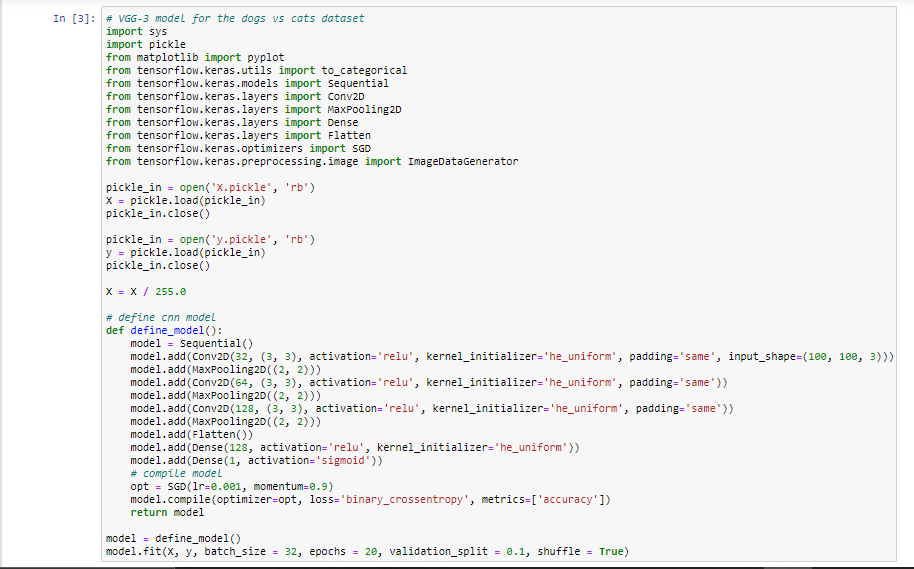Screen dimensions: 914x569
Task: Click the Dense(128 relu layer line
Action: tap(355, 447)
